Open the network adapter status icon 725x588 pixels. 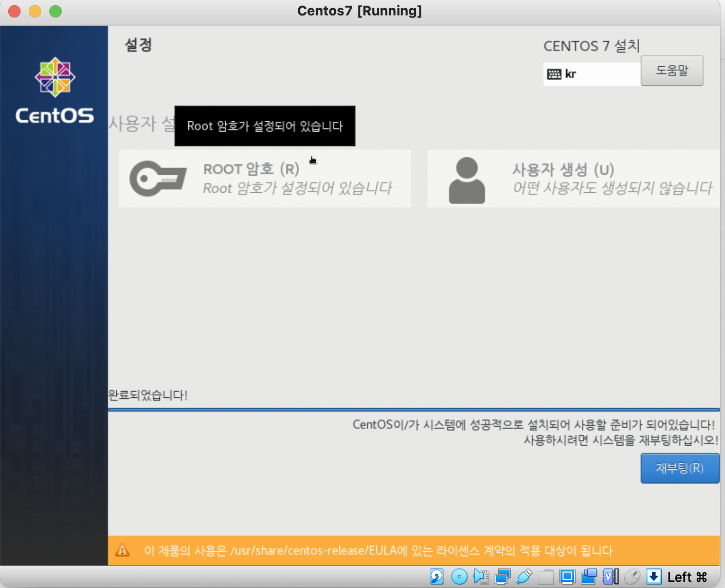pos(502,577)
